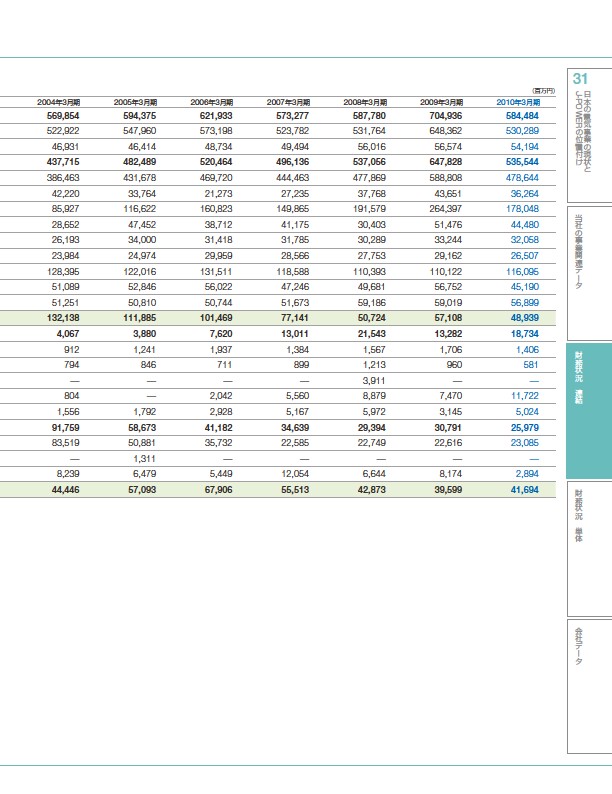This screenshot has height=794, width=612.
Task: Select the value 704,936
Action: click(x=446, y=115)
